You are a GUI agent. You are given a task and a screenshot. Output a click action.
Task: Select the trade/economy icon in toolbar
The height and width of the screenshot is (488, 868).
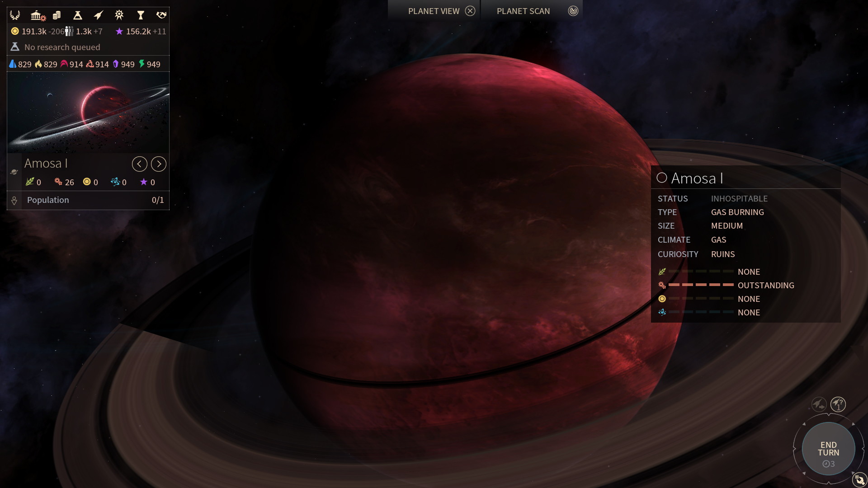pos(57,15)
